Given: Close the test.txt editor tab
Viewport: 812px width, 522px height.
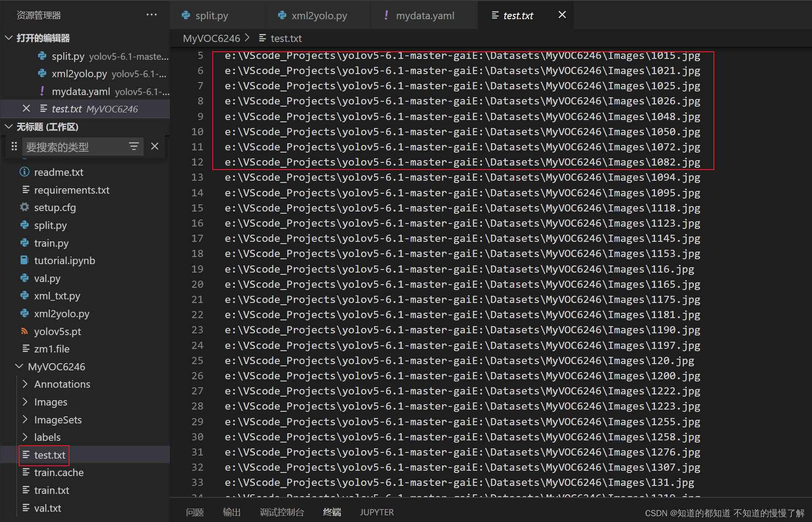Looking at the screenshot, I should [x=562, y=15].
